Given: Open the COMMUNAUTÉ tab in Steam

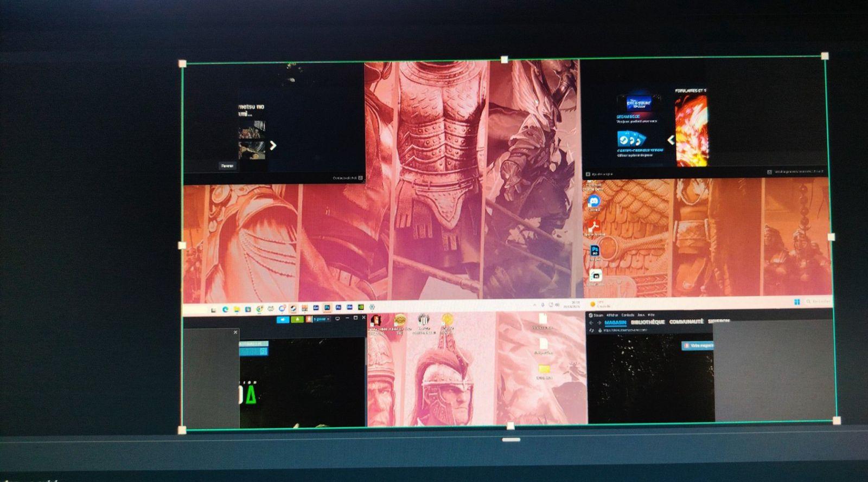Looking at the screenshot, I should 686,322.
